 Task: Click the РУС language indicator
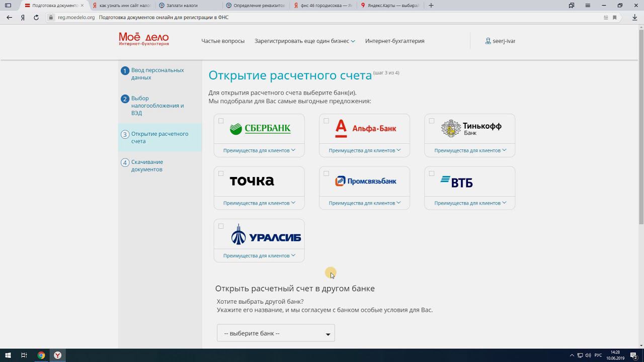[598, 355]
